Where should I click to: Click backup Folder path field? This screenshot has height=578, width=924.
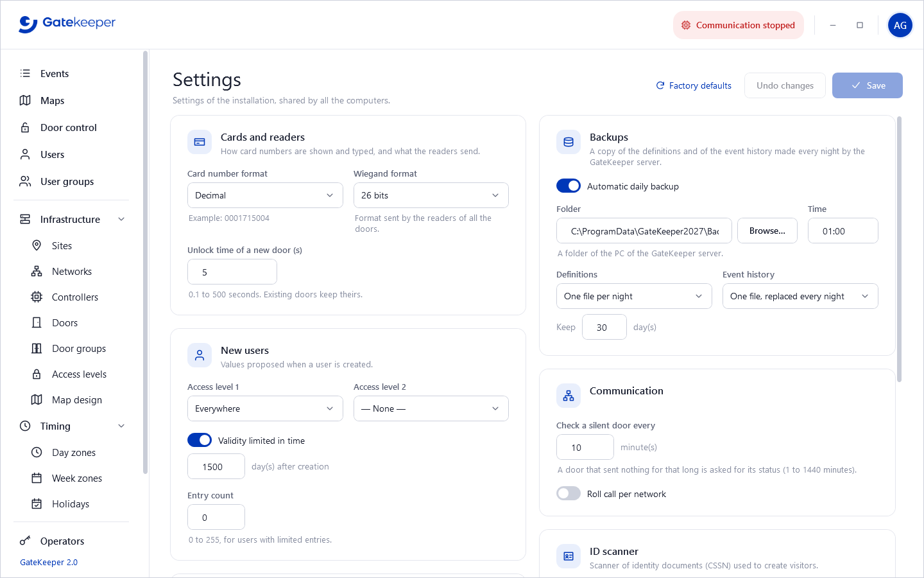(644, 231)
